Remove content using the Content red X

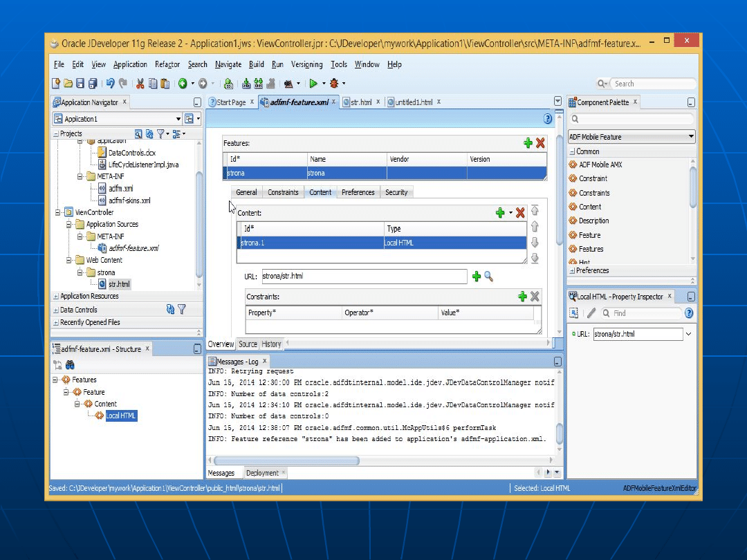(x=520, y=213)
